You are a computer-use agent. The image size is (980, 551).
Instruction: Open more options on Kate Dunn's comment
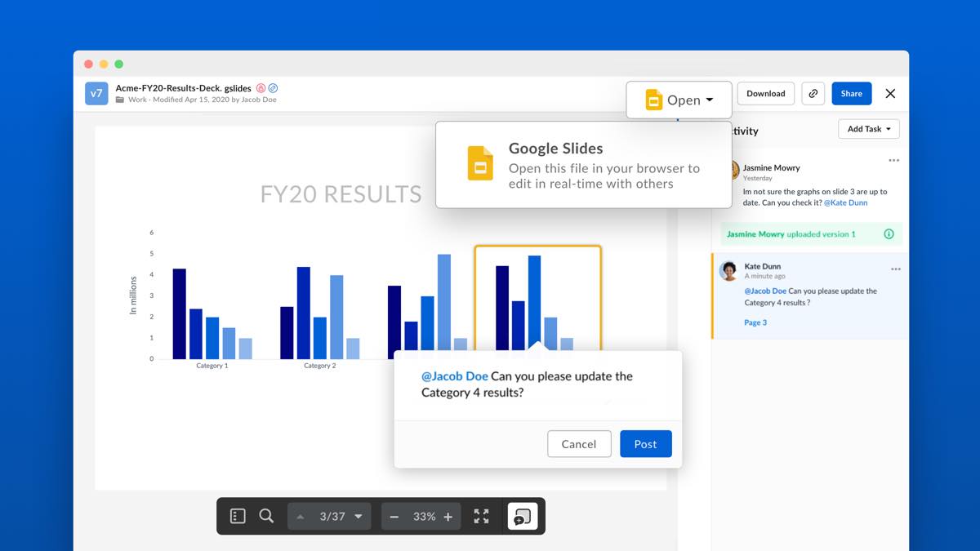896,269
